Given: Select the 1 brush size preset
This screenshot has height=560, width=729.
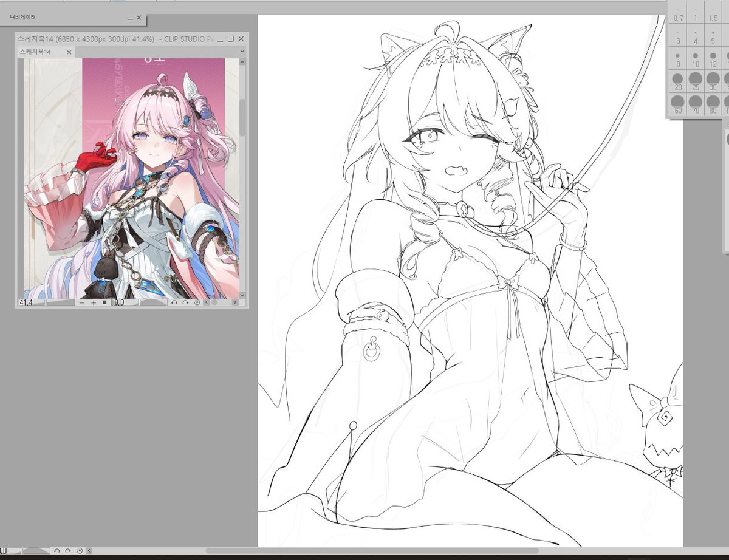Looking at the screenshot, I should click(696, 13).
